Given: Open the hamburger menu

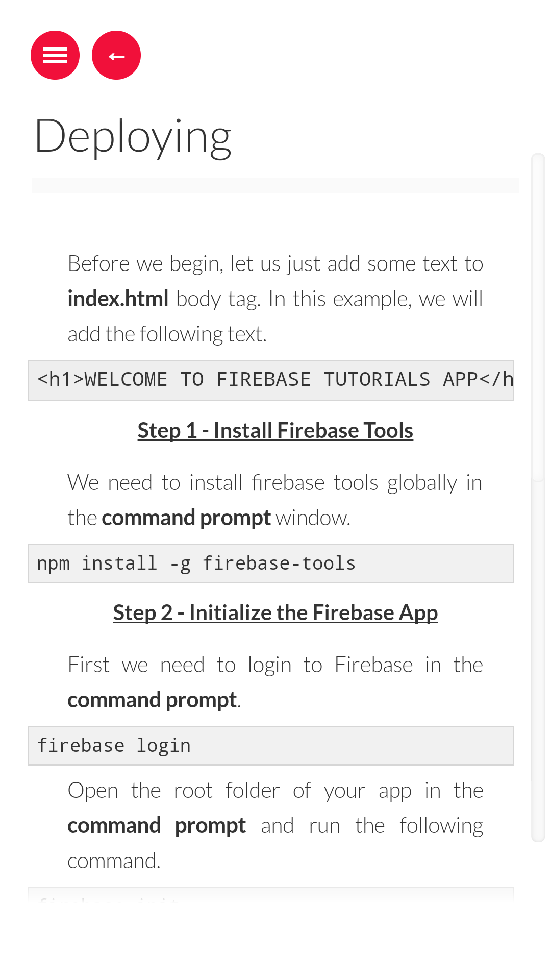Looking at the screenshot, I should (x=55, y=55).
